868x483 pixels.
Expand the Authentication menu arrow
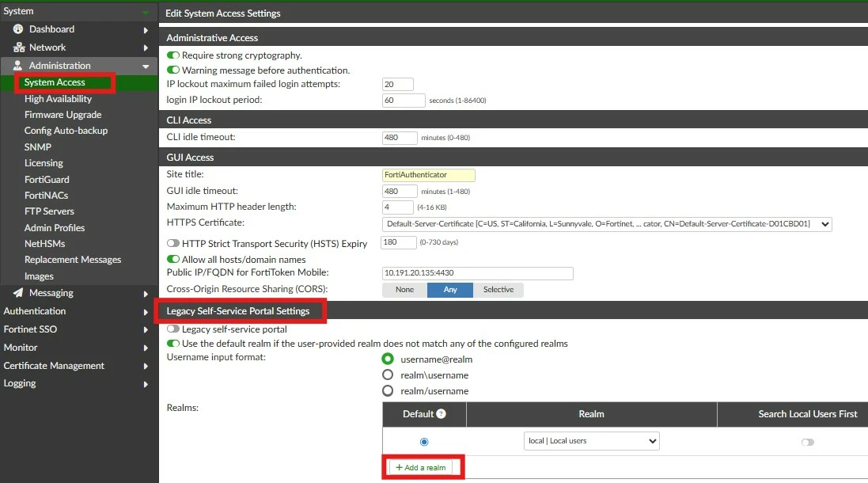146,312
